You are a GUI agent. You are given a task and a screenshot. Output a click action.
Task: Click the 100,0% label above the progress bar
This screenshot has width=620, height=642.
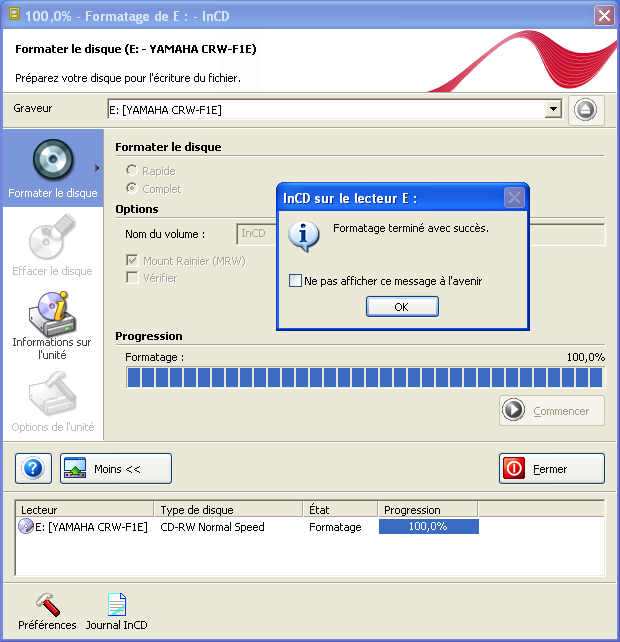tap(586, 357)
